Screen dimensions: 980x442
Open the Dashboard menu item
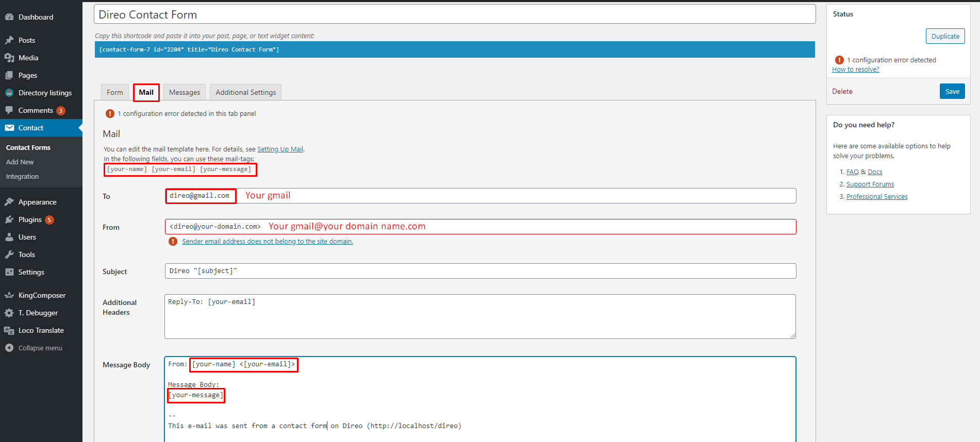41,17
